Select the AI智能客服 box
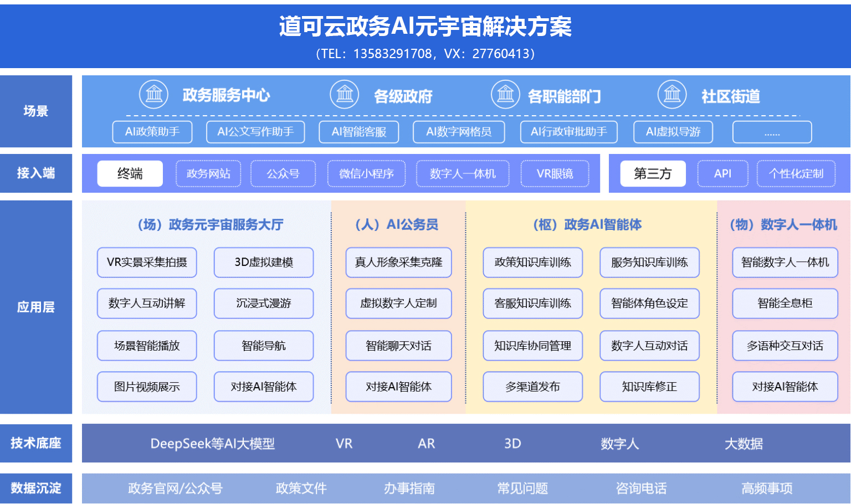Image resolution: width=851 pixels, height=504 pixels. tap(359, 132)
